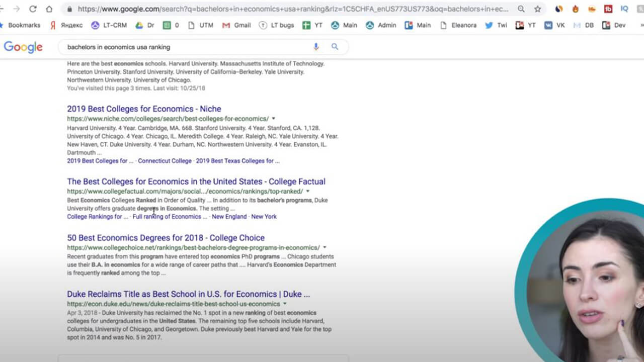
Task: Open the Dev bookmark
Action: click(x=614, y=25)
